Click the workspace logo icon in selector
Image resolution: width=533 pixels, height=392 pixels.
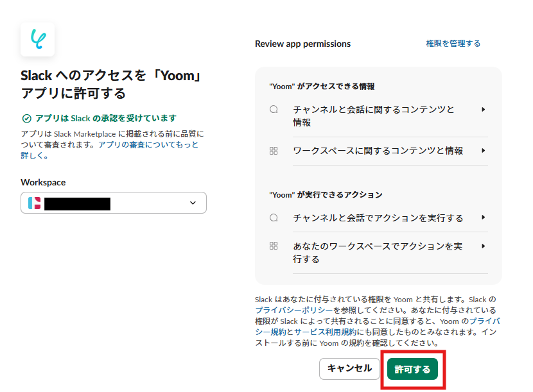(35, 203)
